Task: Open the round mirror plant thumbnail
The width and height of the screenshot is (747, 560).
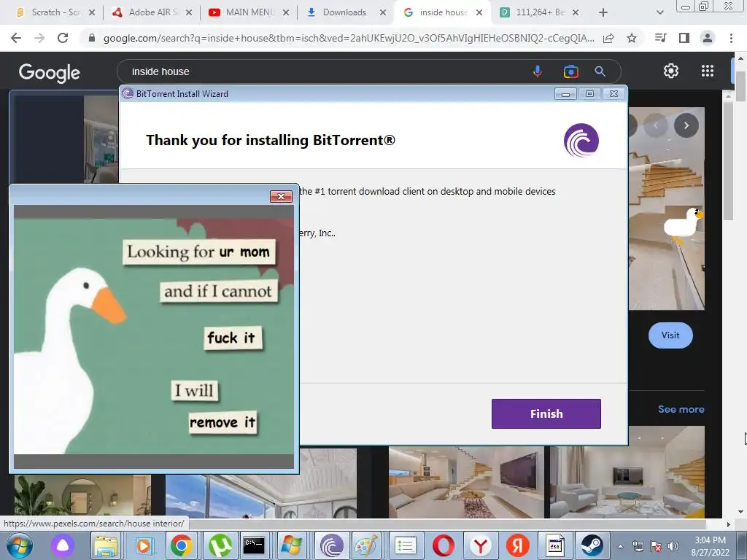Action: [82, 496]
